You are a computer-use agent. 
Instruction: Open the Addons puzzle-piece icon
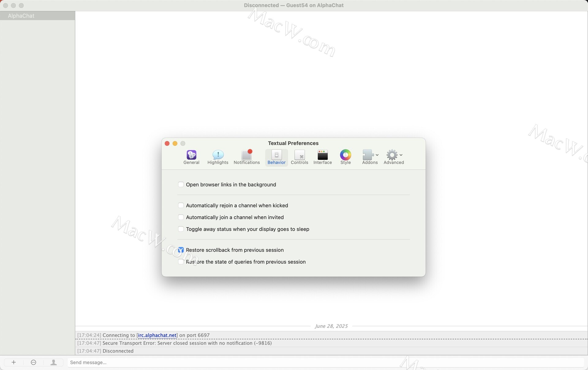point(368,155)
